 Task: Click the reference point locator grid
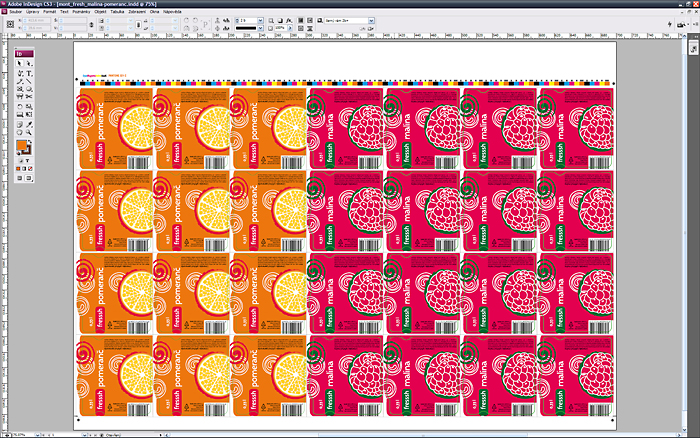coord(10,24)
